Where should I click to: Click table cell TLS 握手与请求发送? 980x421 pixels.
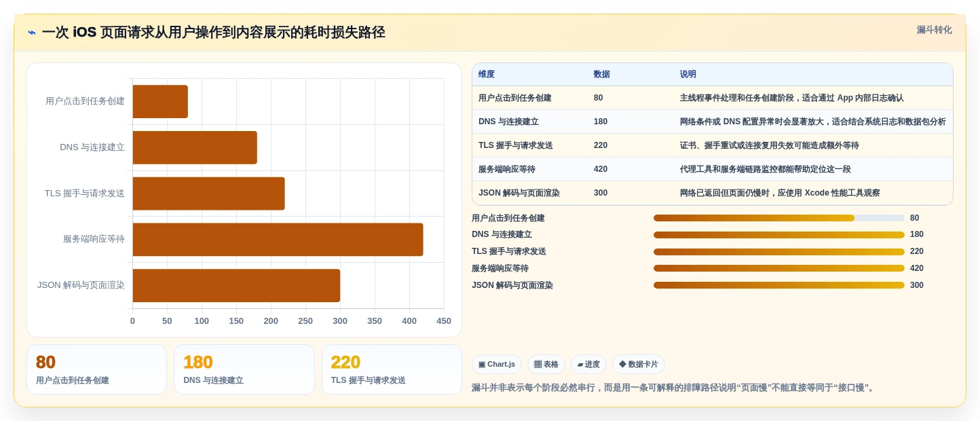[516, 145]
